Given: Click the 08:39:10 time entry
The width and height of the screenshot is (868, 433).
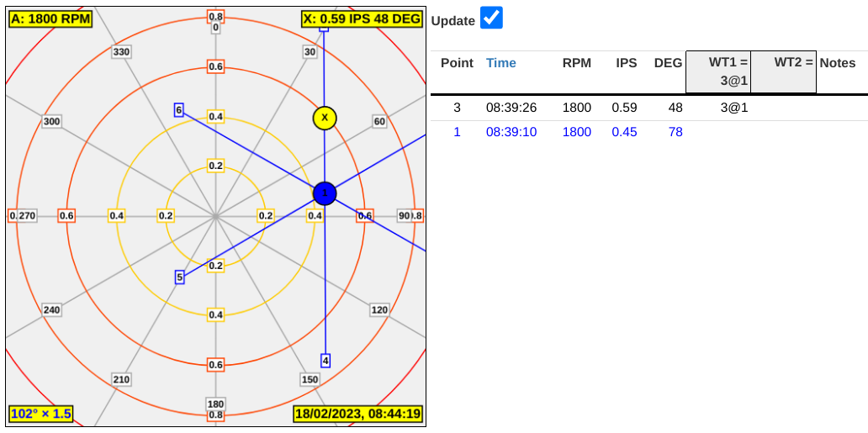Looking at the screenshot, I should [511, 132].
